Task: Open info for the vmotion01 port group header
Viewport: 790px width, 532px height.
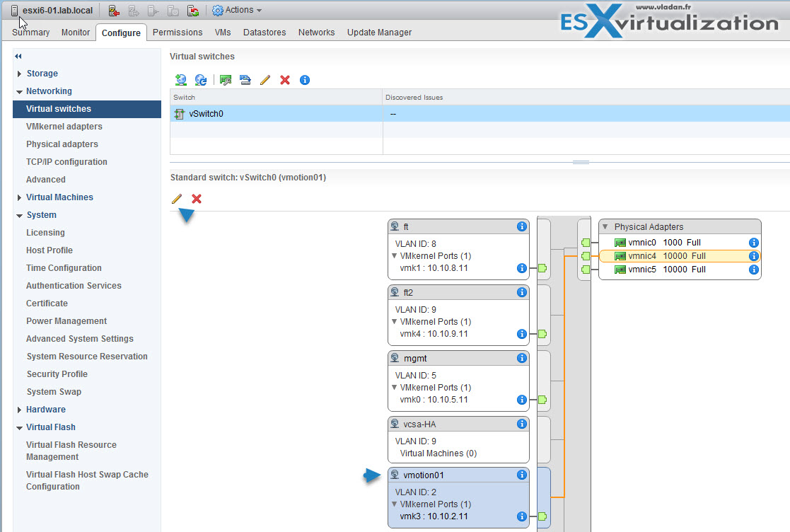Action: coord(522,475)
